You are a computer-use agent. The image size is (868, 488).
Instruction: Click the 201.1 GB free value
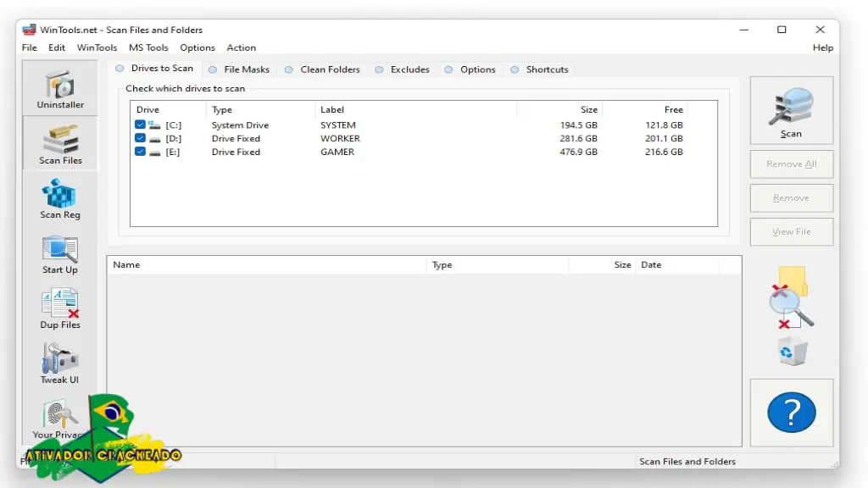pyautogui.click(x=664, y=138)
